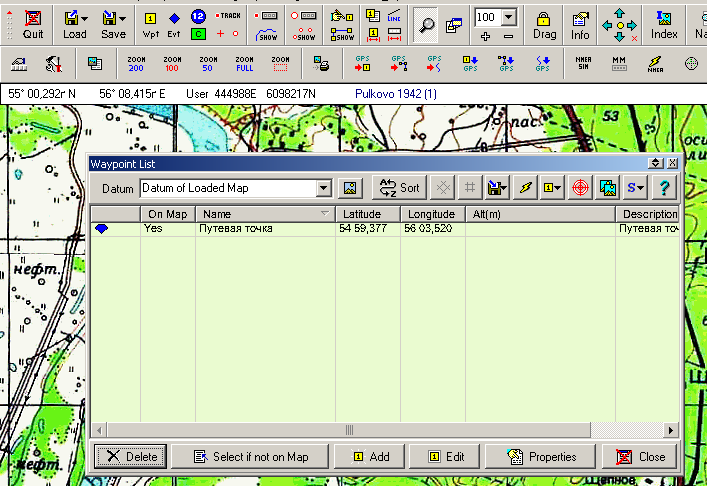Click the help question mark icon
Viewport: 707px width, 486px height.
tap(663, 187)
